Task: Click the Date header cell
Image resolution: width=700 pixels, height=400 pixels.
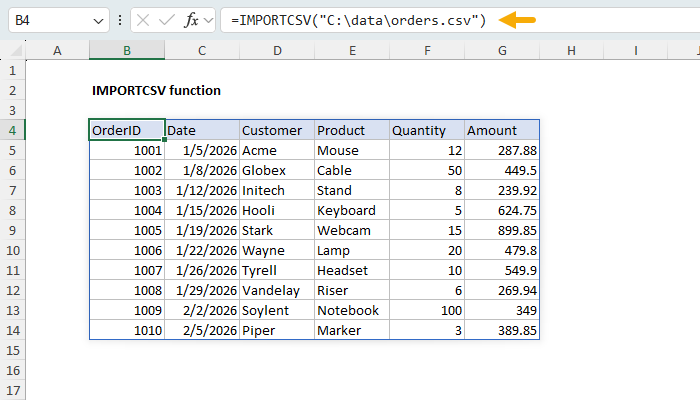Action: click(202, 130)
